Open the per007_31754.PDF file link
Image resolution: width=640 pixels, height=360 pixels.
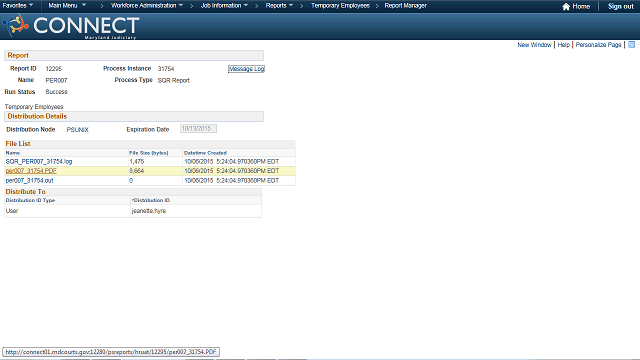[x=31, y=171]
